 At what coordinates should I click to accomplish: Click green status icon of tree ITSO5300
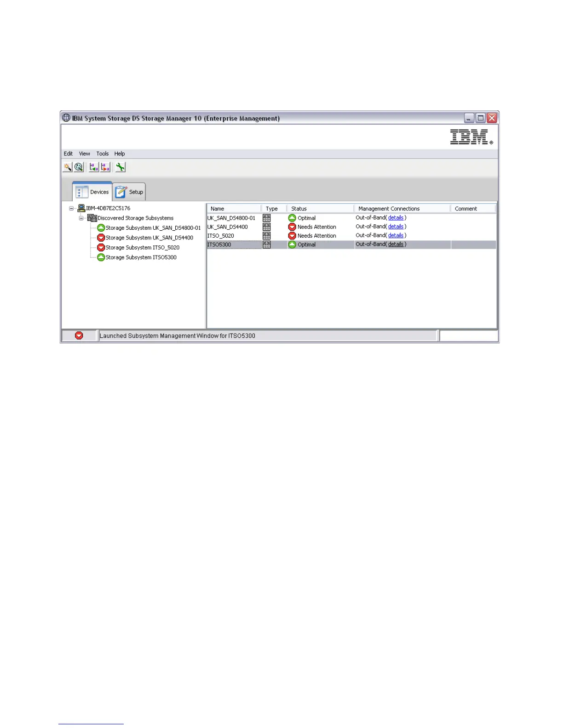pyautogui.click(x=101, y=257)
